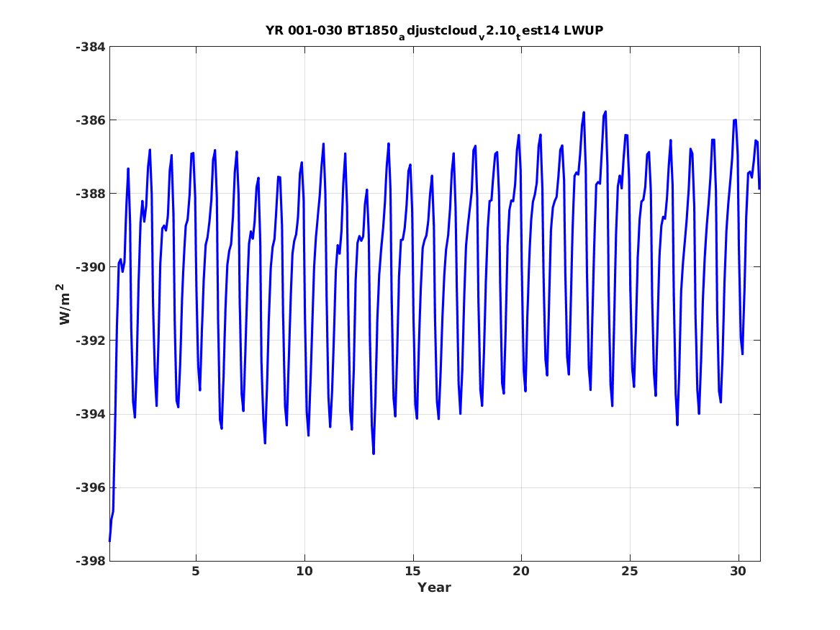The height and width of the screenshot is (630, 840).
Task: Select the 'W/m2' y-axis label
Action: click(x=64, y=305)
